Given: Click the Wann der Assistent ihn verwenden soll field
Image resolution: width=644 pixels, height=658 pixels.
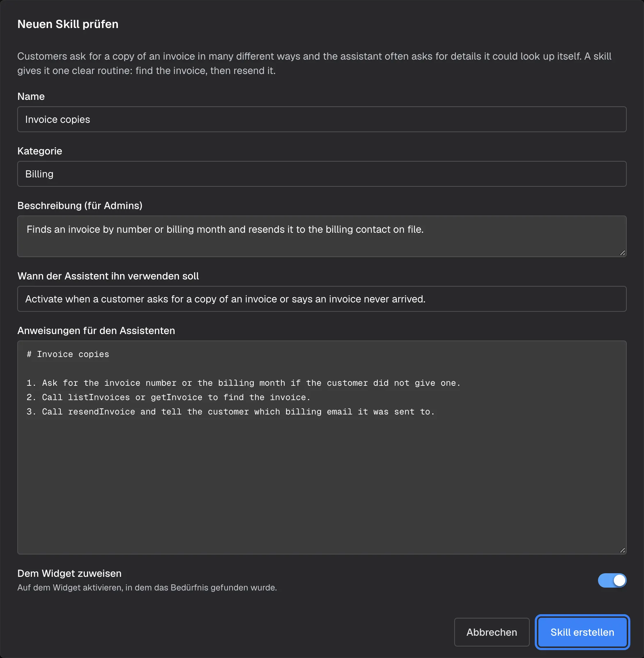Looking at the screenshot, I should coord(322,299).
